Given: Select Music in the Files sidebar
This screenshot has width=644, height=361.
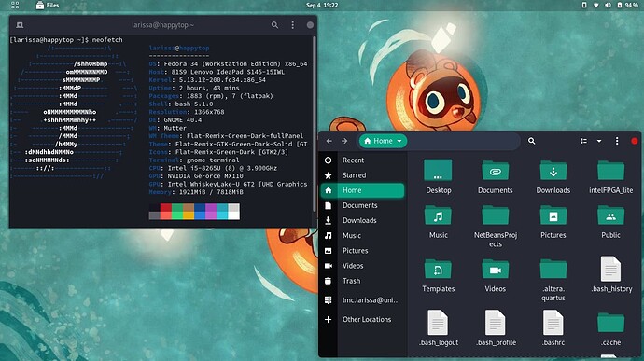Looking at the screenshot, I should (x=362, y=236).
